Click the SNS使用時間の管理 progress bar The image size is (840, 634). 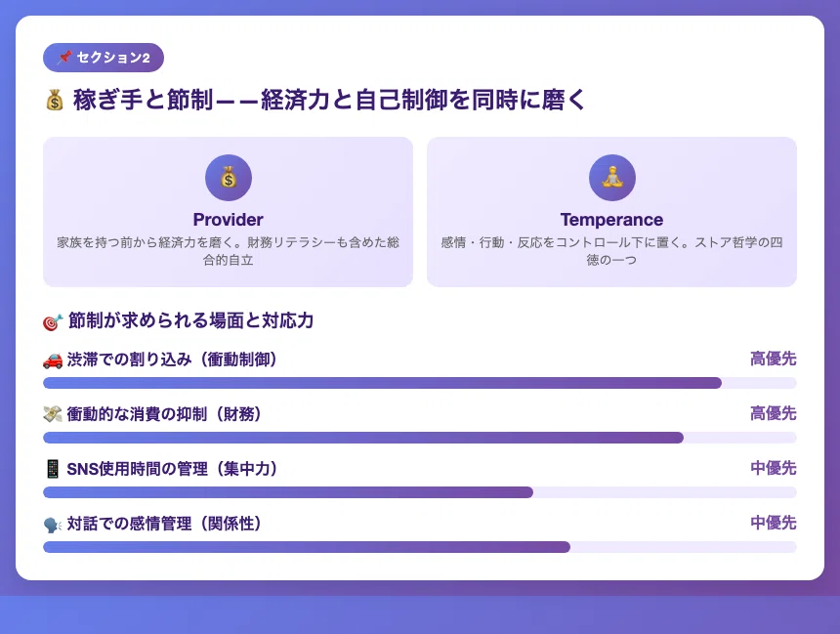click(419, 492)
